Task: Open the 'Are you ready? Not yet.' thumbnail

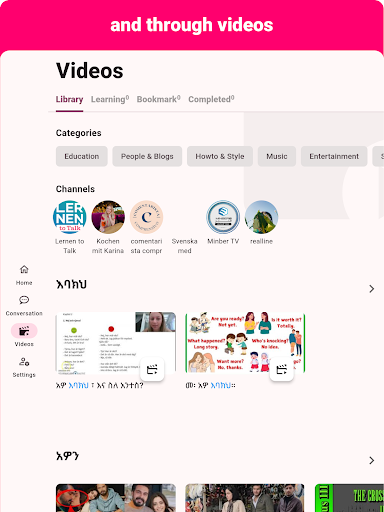Action: [245, 343]
